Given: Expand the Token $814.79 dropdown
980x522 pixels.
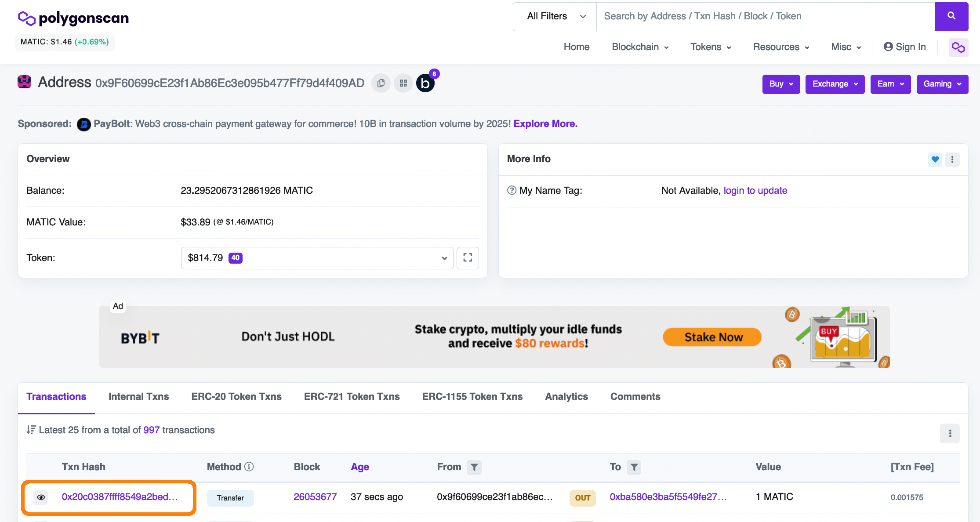Looking at the screenshot, I should click(316, 258).
